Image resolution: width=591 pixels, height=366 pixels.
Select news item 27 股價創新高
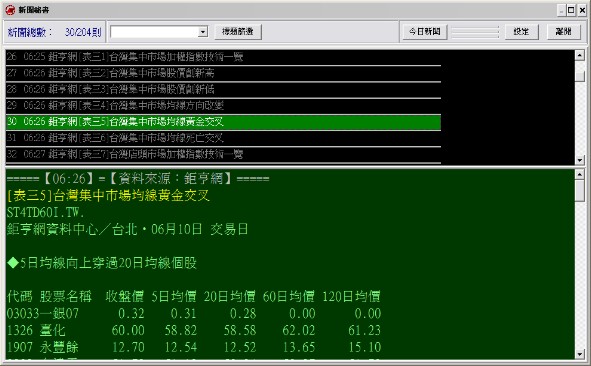(223, 73)
